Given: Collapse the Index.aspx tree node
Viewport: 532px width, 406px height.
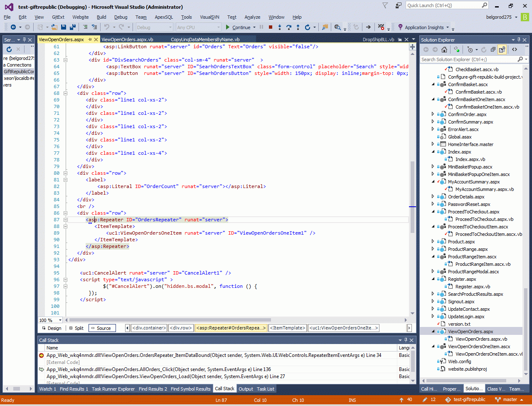Looking at the screenshot, I should [433, 152].
